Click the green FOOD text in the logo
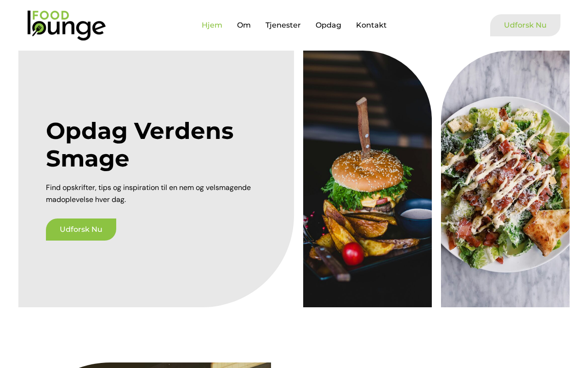Viewport: 588px width, 368px height. click(51, 15)
